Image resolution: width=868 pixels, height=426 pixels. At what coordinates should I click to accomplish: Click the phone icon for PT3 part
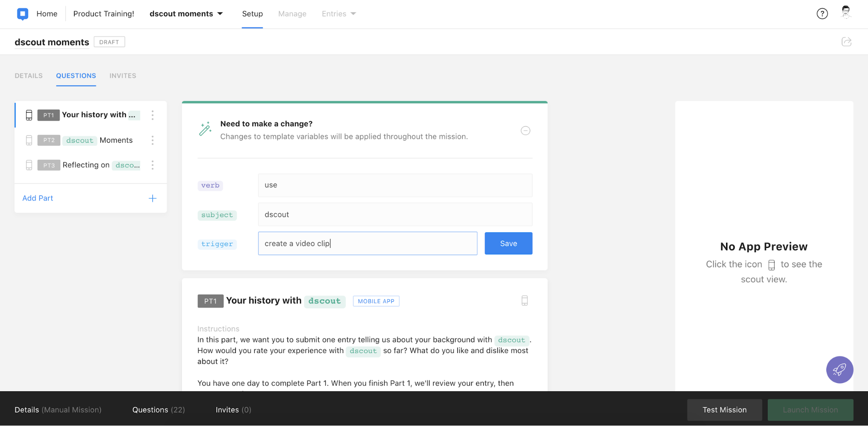click(x=29, y=165)
